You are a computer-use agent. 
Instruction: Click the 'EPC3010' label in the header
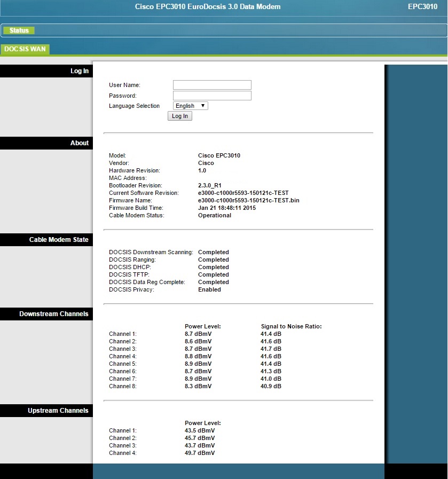point(423,7)
